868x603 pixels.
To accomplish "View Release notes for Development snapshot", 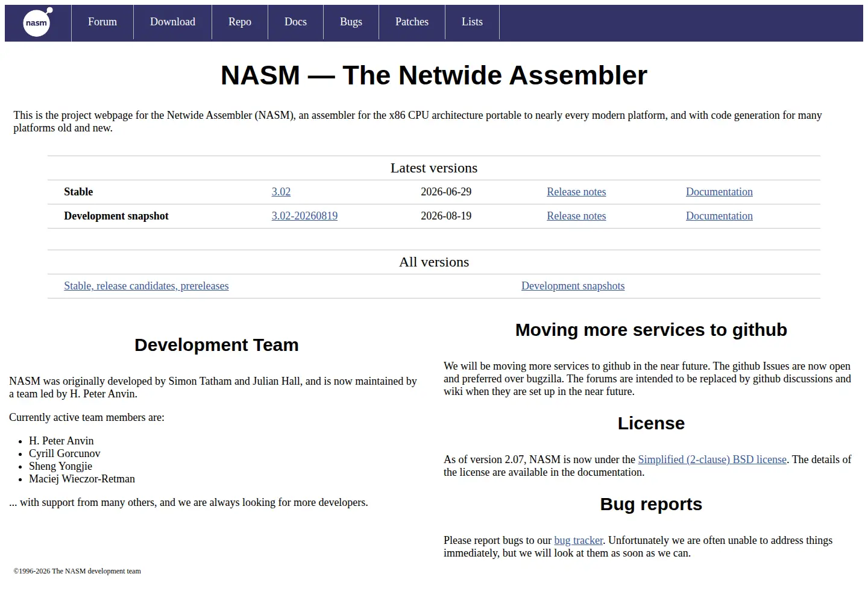I will (x=576, y=216).
